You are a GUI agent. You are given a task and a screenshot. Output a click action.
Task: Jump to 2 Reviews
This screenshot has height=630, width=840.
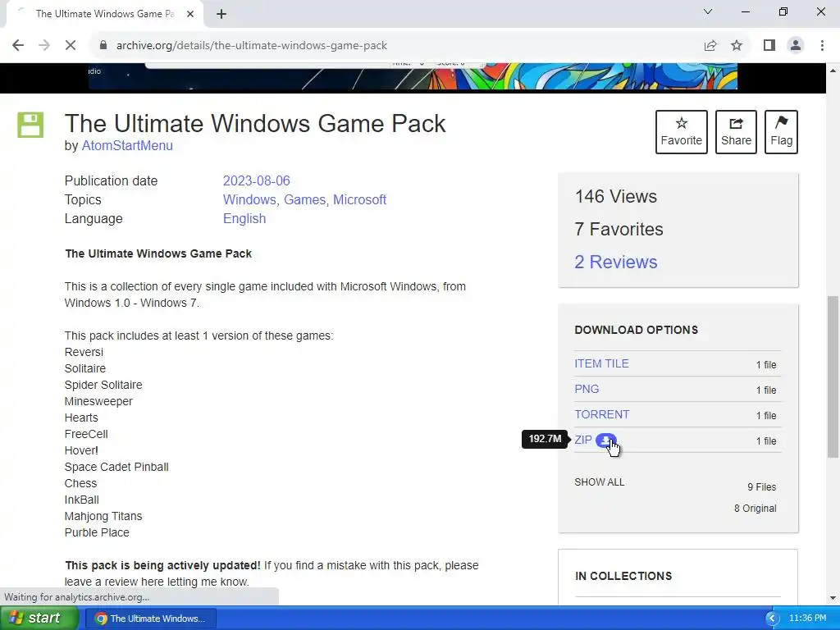click(615, 262)
